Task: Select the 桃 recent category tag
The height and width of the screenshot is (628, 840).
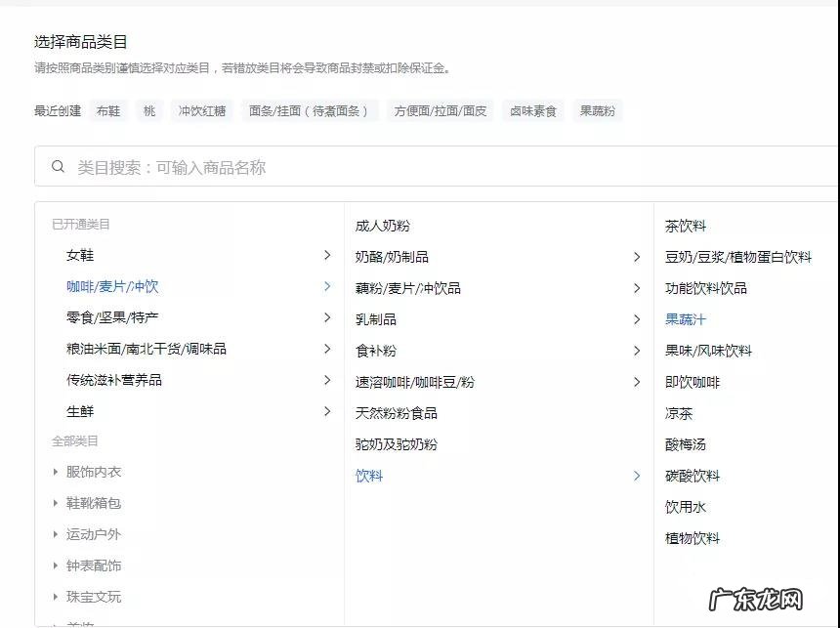Action: [x=148, y=110]
